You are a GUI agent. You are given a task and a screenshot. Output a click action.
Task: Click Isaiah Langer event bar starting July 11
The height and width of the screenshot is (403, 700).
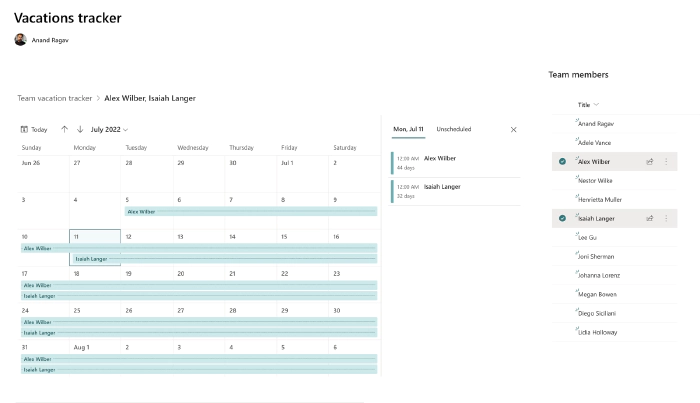click(225, 259)
